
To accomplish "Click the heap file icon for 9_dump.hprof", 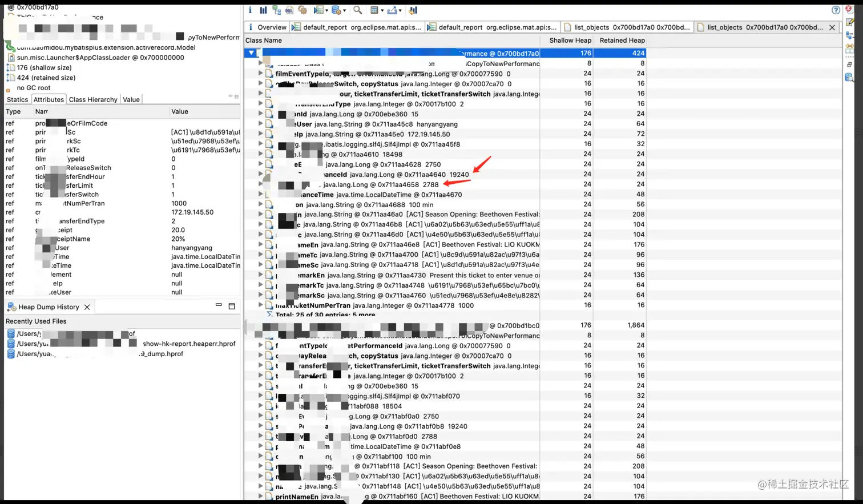I will (11, 354).
